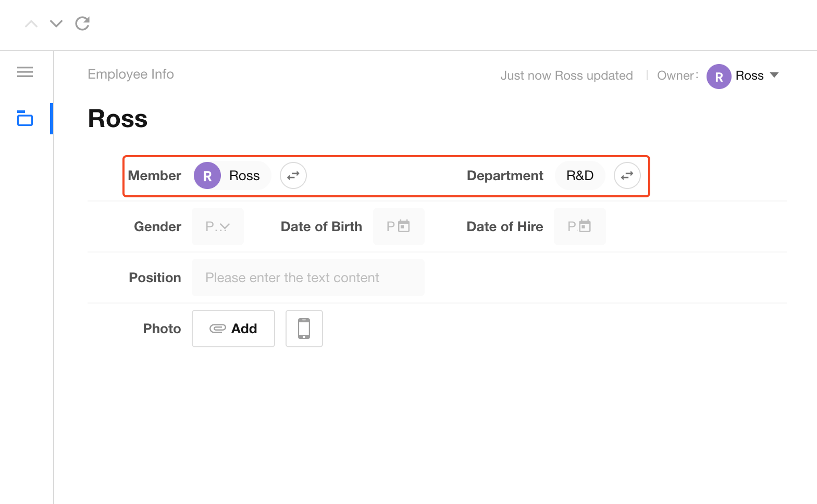
Task: Click the swap icon next to R&D department
Action: coord(627,175)
